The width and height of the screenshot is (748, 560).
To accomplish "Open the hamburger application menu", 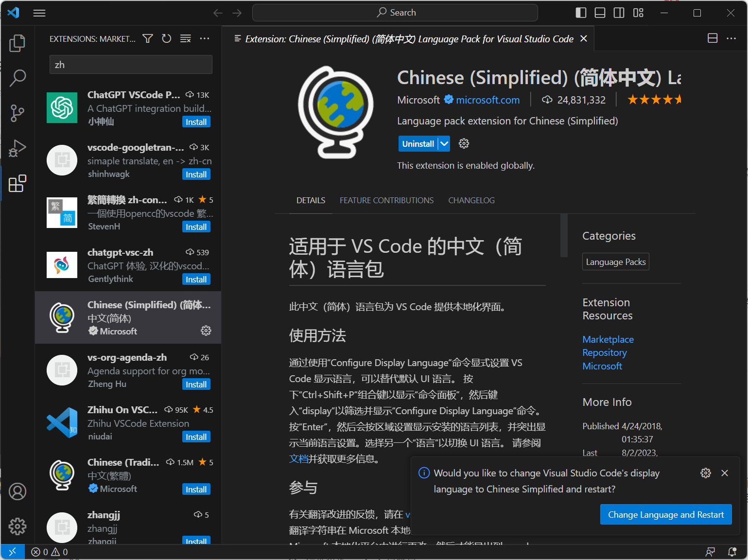I will [39, 13].
